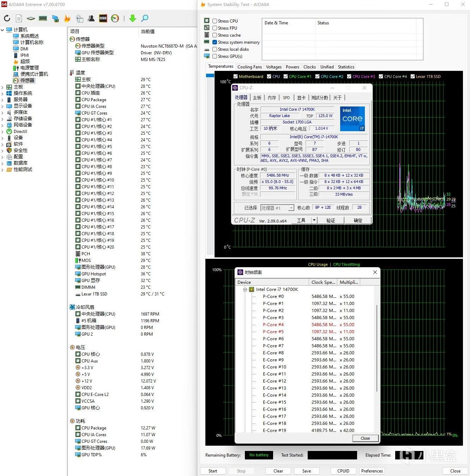Expand the 主板 tree node
Screen dimensions: 470x476
[x=2, y=87]
